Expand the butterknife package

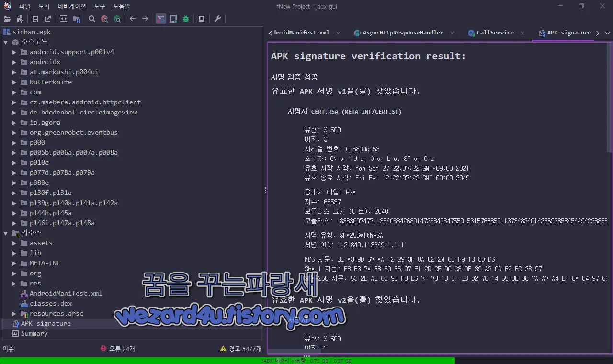coord(14,82)
